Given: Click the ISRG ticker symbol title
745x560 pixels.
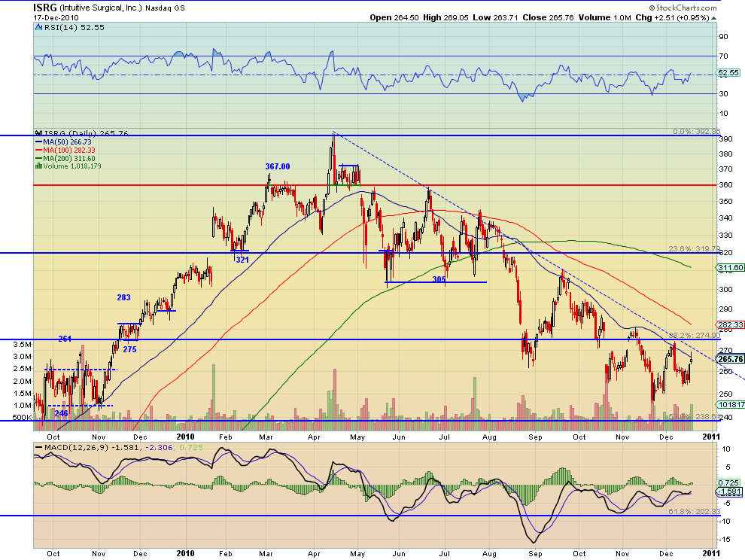Looking at the screenshot, I should pyautogui.click(x=45, y=8).
